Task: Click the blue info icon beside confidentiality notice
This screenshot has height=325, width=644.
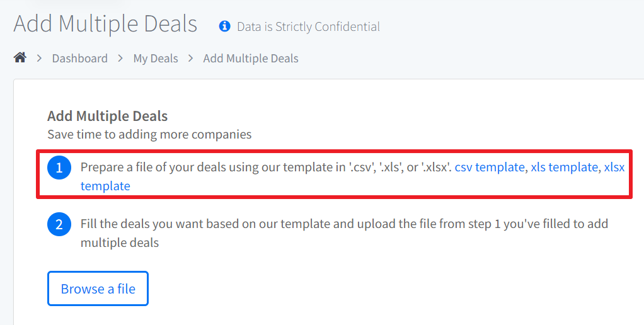Action: [x=225, y=26]
